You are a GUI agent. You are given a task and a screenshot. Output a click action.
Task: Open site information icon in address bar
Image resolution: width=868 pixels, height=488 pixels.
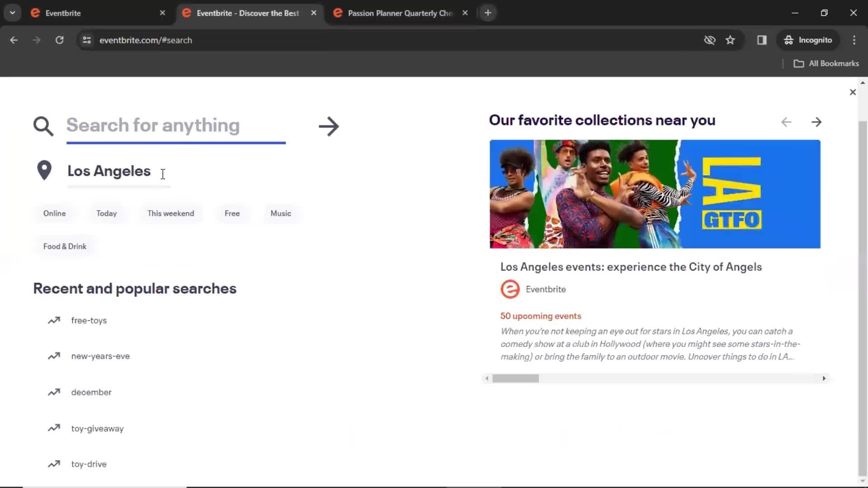click(87, 40)
